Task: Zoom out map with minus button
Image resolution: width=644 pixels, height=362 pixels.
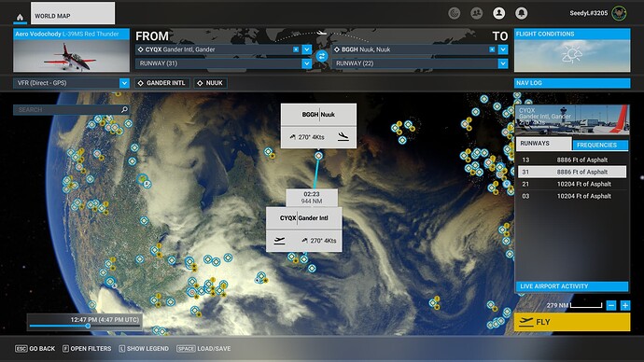Action: [611, 305]
